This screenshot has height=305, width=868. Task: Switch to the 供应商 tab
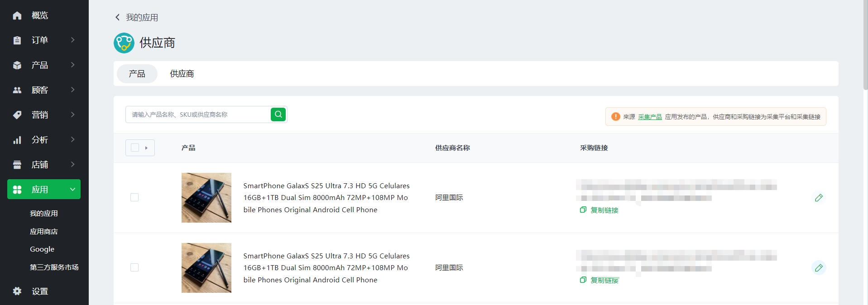click(x=182, y=74)
